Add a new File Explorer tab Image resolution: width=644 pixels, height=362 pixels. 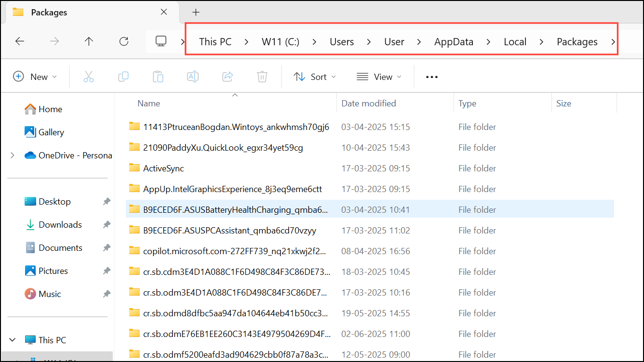(196, 12)
